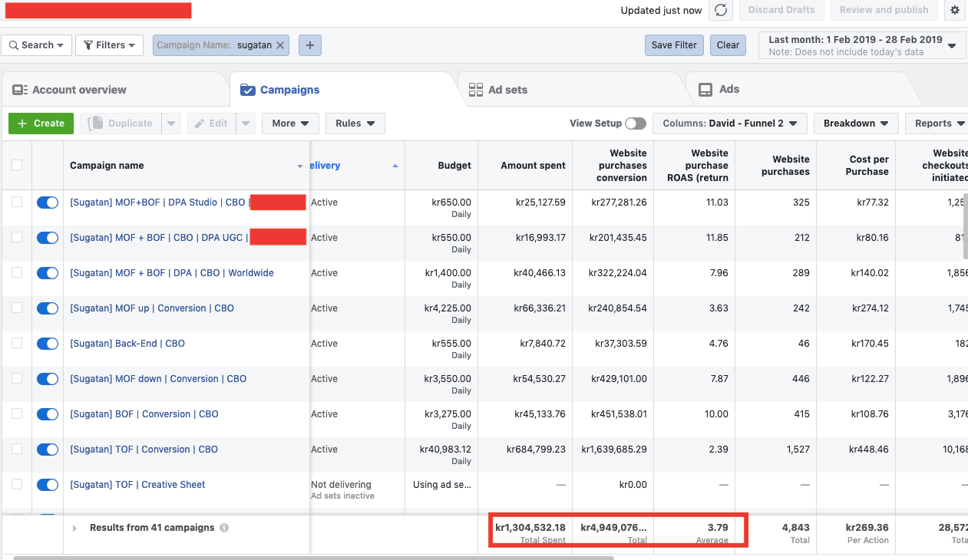968x560 pixels.
Task: Click the green Create button
Action: click(41, 124)
